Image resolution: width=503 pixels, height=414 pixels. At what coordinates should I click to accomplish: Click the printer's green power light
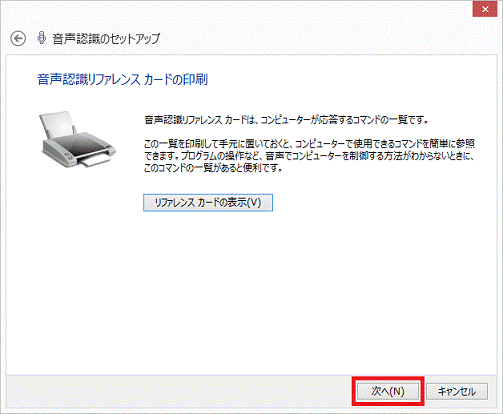(70, 156)
